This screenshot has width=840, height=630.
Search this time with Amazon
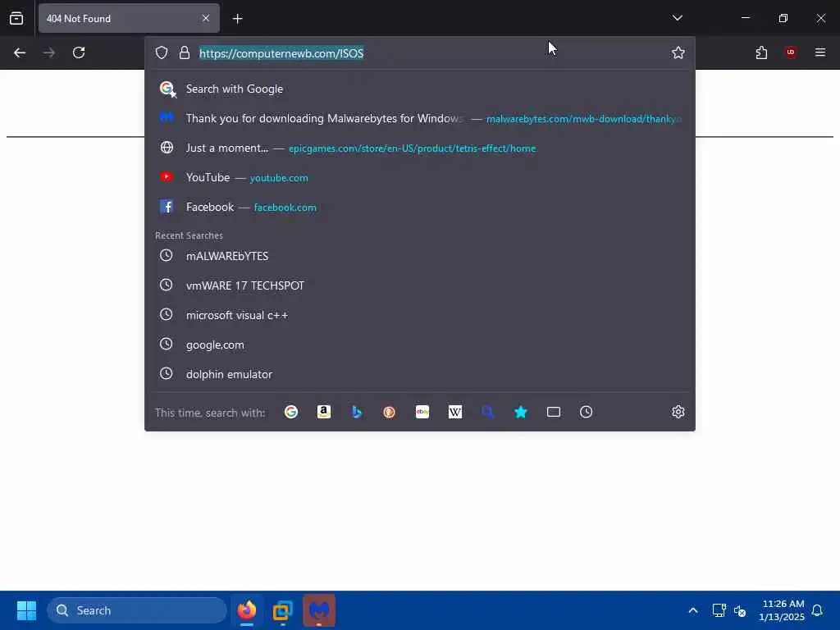click(x=324, y=412)
